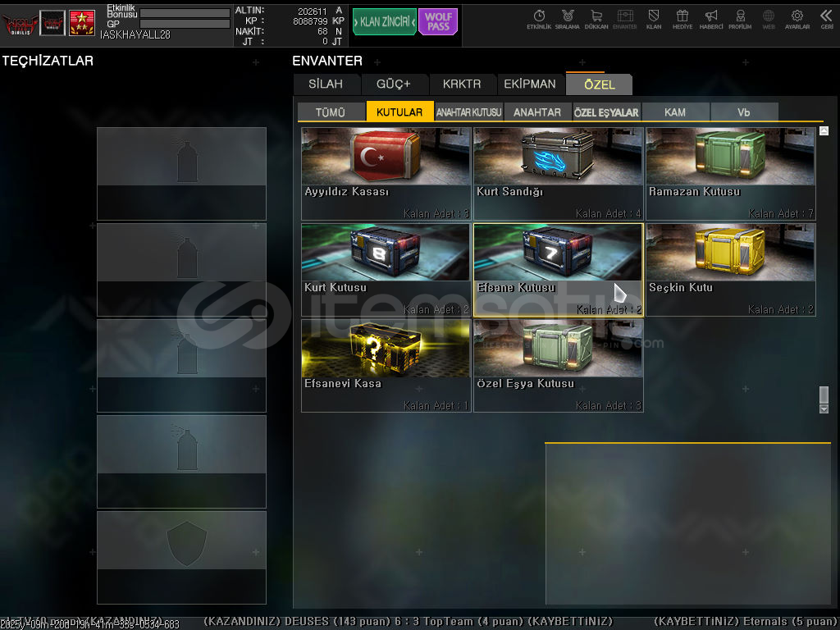Click the inventory scrollbar thumb
The height and width of the screenshot is (630, 840).
(x=824, y=395)
